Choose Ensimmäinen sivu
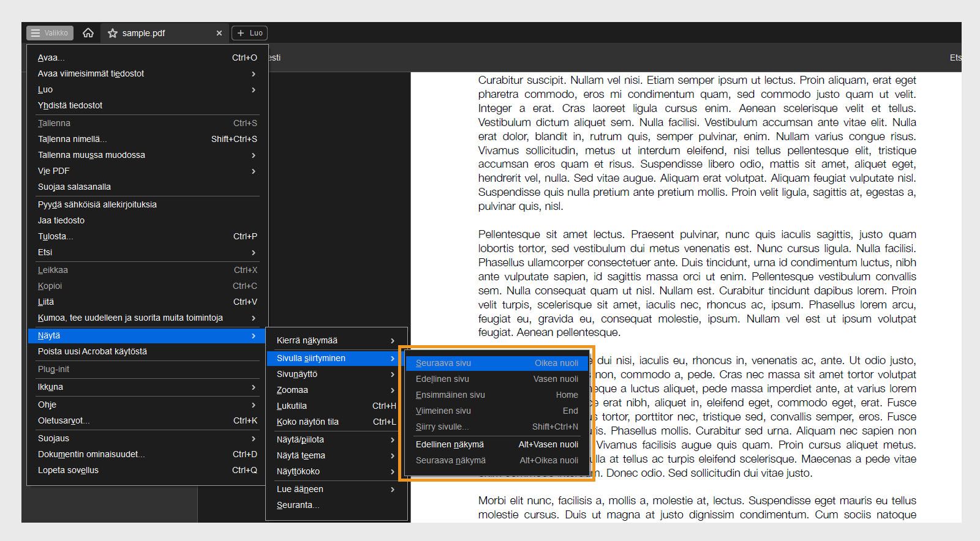This screenshot has height=541, width=980. (497, 395)
